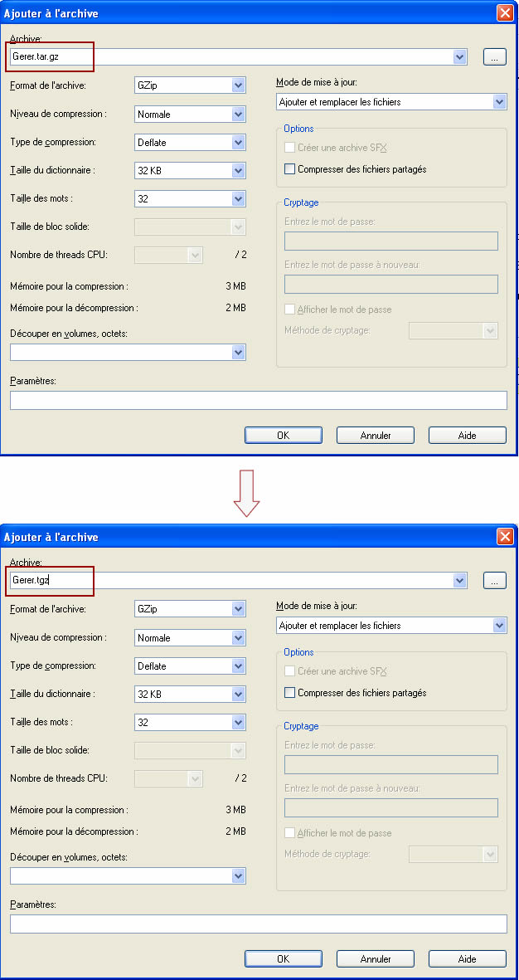Enable 'Compresser des fichiers partagés' in Gerer.tar.gz dialog
This screenshot has width=519, height=980.
pos(289,169)
